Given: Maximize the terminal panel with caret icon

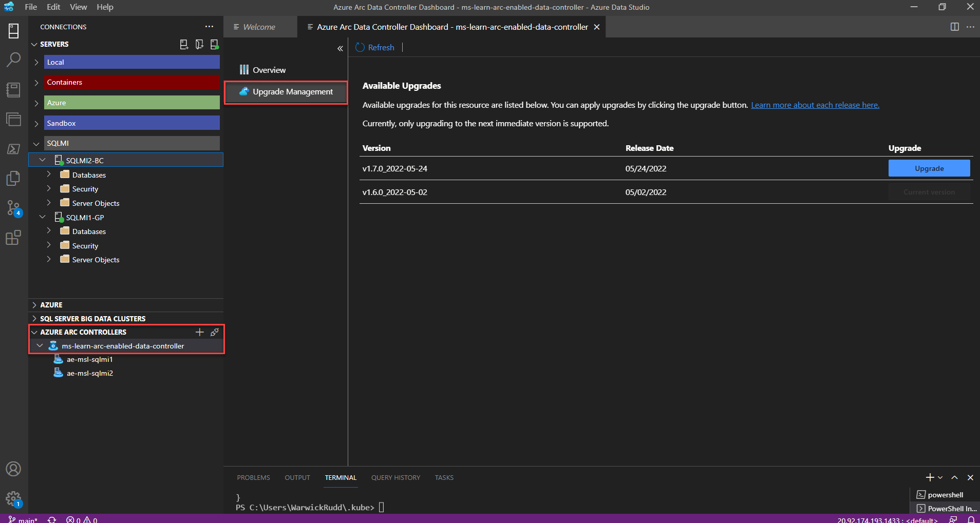Looking at the screenshot, I should [954, 477].
